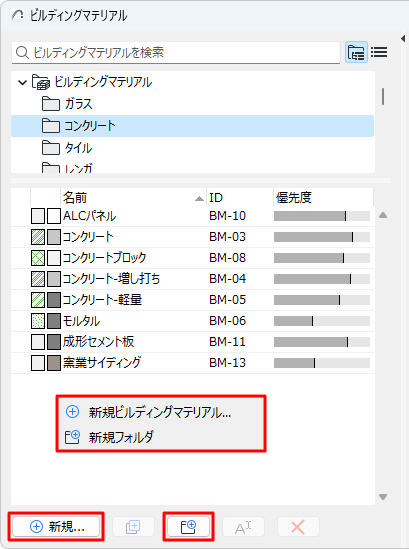Select the 成形セメント板 material name
409x549 pixels.
click(x=98, y=342)
